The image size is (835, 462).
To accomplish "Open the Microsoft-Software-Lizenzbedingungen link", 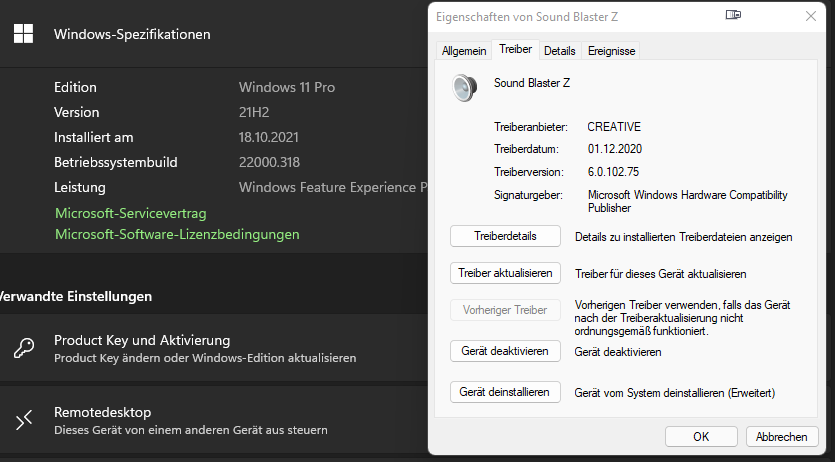I will (x=177, y=234).
